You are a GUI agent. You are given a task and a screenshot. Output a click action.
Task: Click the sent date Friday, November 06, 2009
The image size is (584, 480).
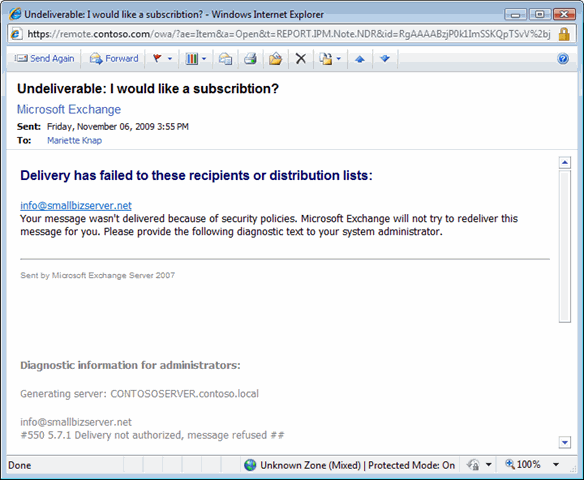coord(118,127)
